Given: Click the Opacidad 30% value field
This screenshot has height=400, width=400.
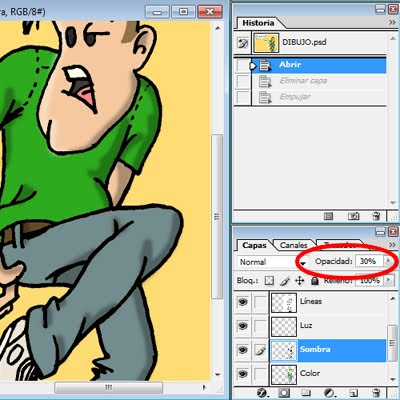Looking at the screenshot, I should [370, 261].
